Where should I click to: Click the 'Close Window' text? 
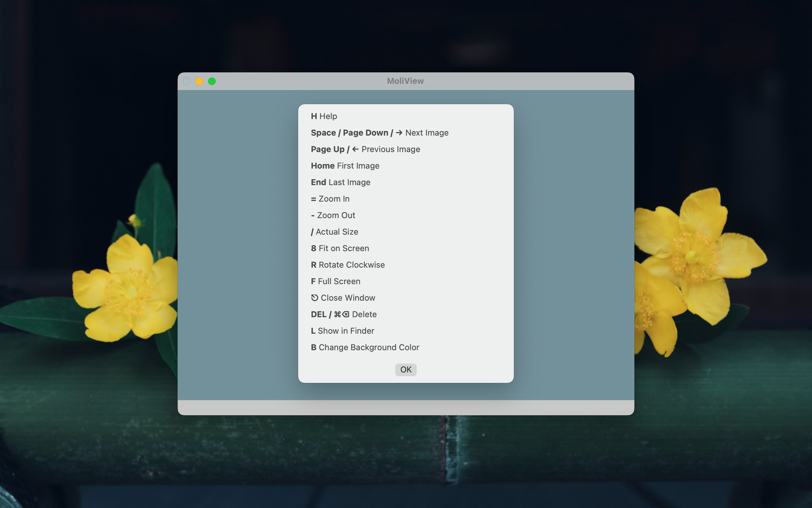[348, 298]
